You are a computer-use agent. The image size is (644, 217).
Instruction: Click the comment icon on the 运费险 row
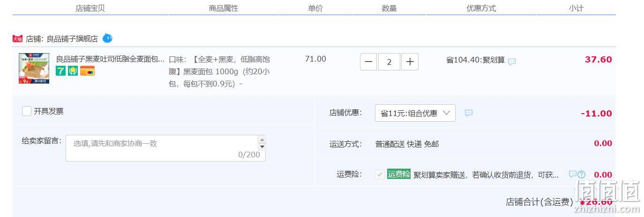[x=572, y=174]
